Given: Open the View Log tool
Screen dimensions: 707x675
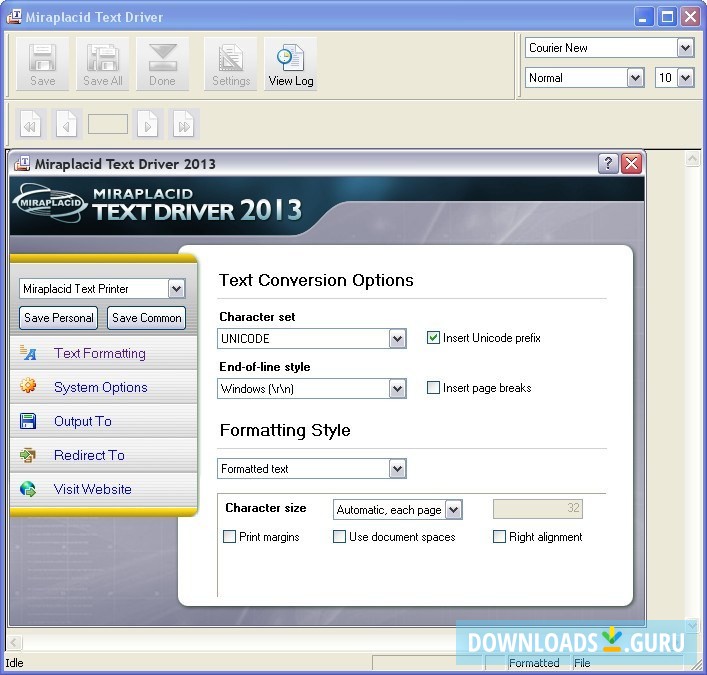Looking at the screenshot, I should pyautogui.click(x=291, y=64).
